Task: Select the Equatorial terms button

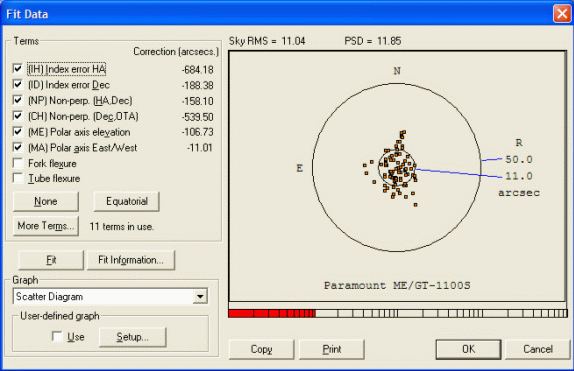Action: pyautogui.click(x=127, y=201)
